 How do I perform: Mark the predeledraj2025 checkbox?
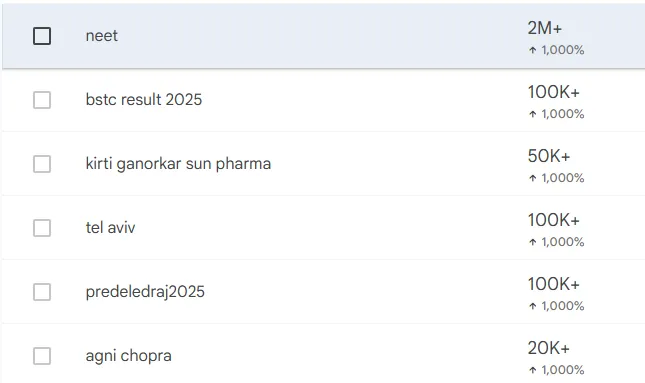42,292
